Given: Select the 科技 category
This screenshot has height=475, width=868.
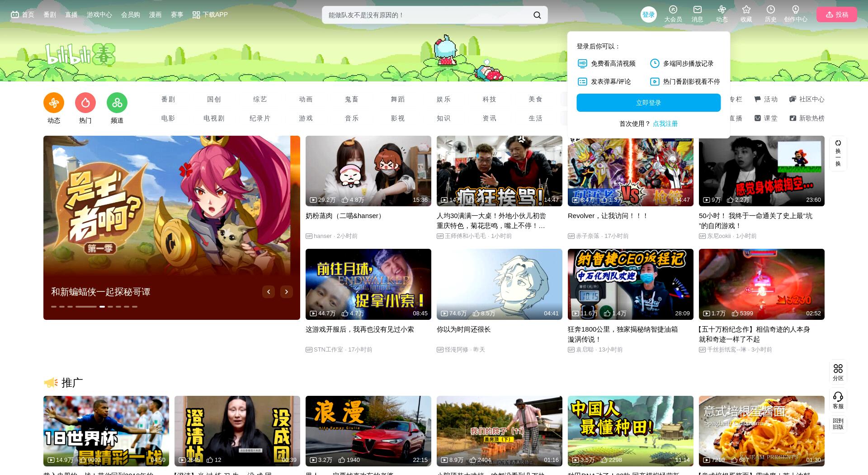Looking at the screenshot, I should click(489, 99).
